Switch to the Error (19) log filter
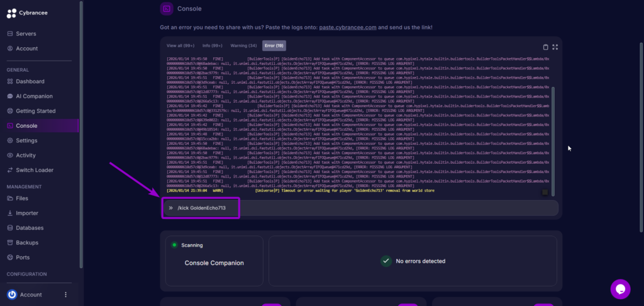Viewport: 644px width, 306px height. tap(274, 46)
